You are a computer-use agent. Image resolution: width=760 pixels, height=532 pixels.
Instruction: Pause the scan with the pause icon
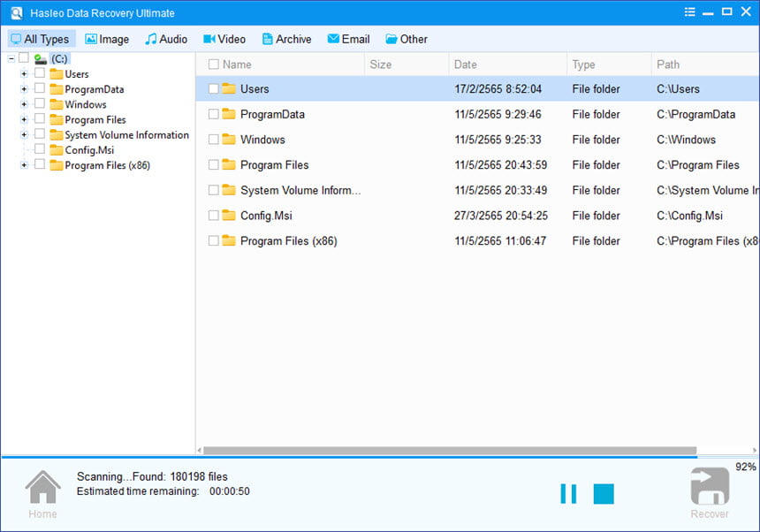point(568,494)
